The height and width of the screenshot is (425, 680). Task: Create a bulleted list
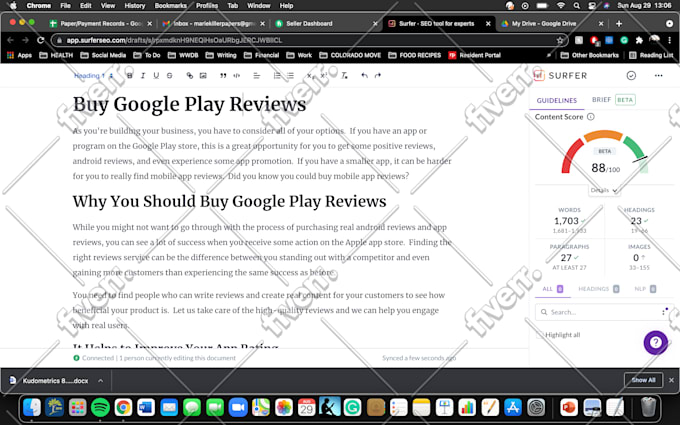290,75
